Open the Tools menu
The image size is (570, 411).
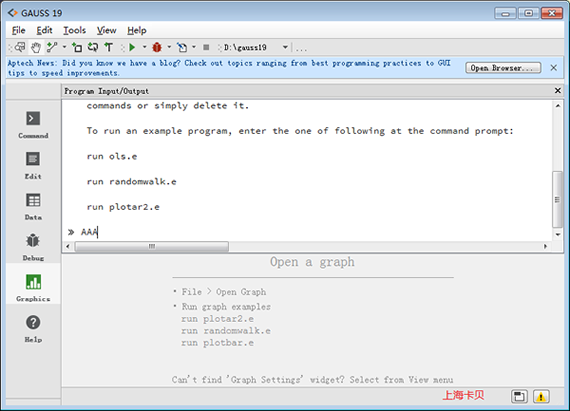75,31
